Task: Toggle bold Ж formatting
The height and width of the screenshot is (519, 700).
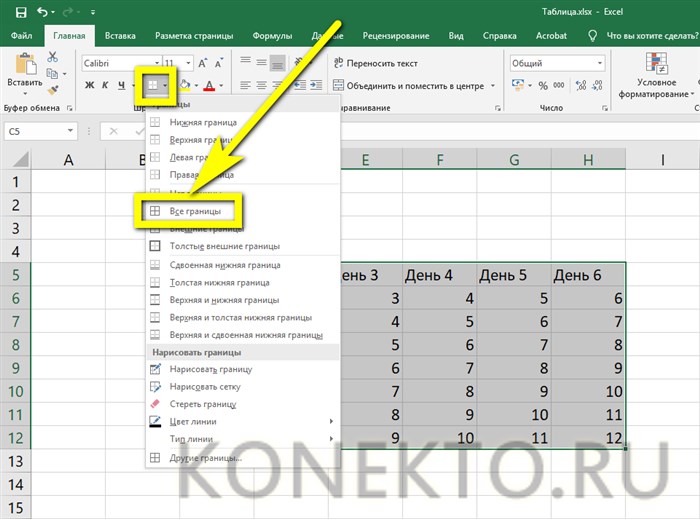Action: [x=89, y=85]
